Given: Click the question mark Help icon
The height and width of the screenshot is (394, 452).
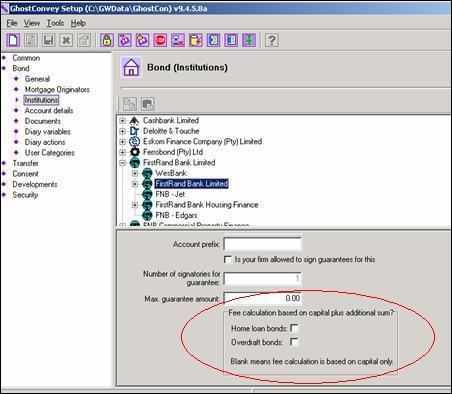Looking at the screenshot, I should [x=272, y=40].
